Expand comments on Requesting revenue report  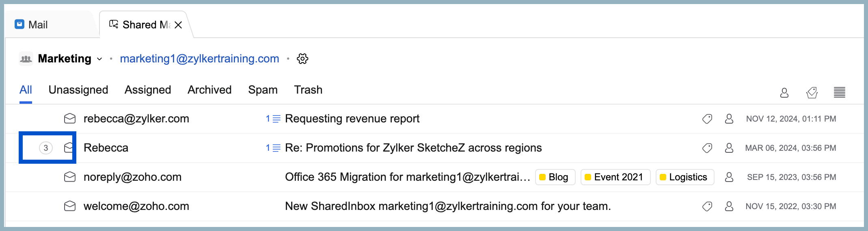point(273,119)
